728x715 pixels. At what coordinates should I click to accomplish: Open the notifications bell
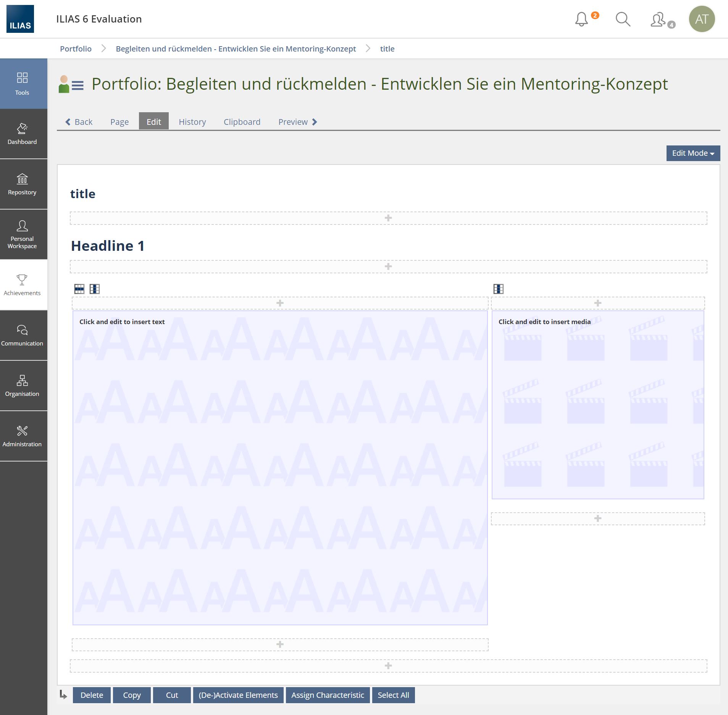(x=582, y=19)
